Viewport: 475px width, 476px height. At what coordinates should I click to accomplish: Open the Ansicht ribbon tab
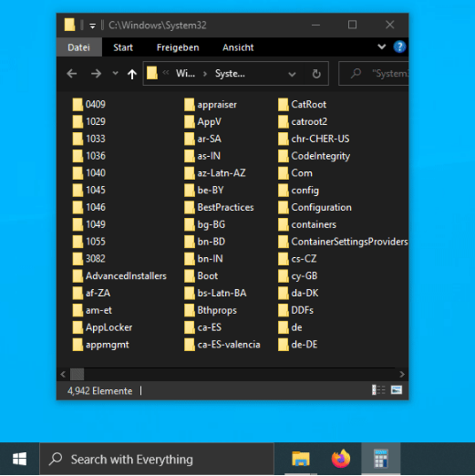(x=238, y=47)
